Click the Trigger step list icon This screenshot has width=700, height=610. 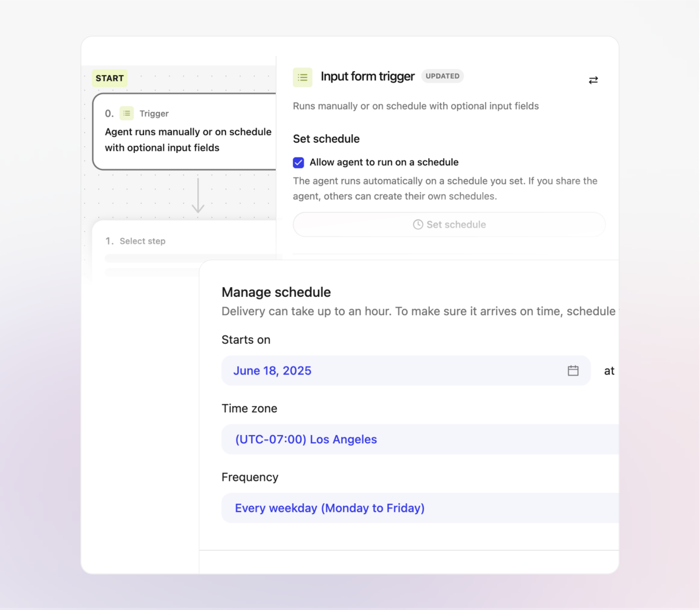tap(127, 113)
